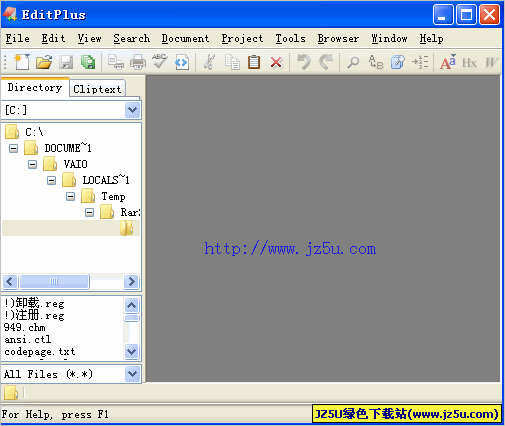Screen dimensions: 505x426
Task: Click the Copy icon
Action: [x=232, y=62]
